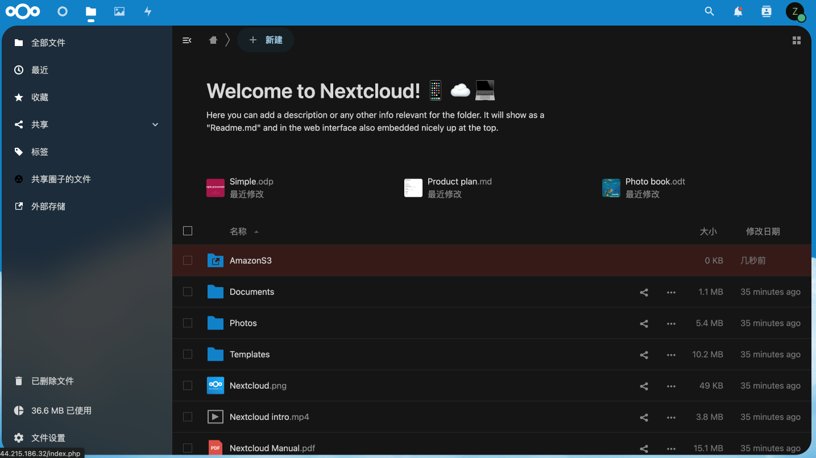816x458 pixels.
Task: Select the Nextcloud.png checkbox
Action: point(188,385)
